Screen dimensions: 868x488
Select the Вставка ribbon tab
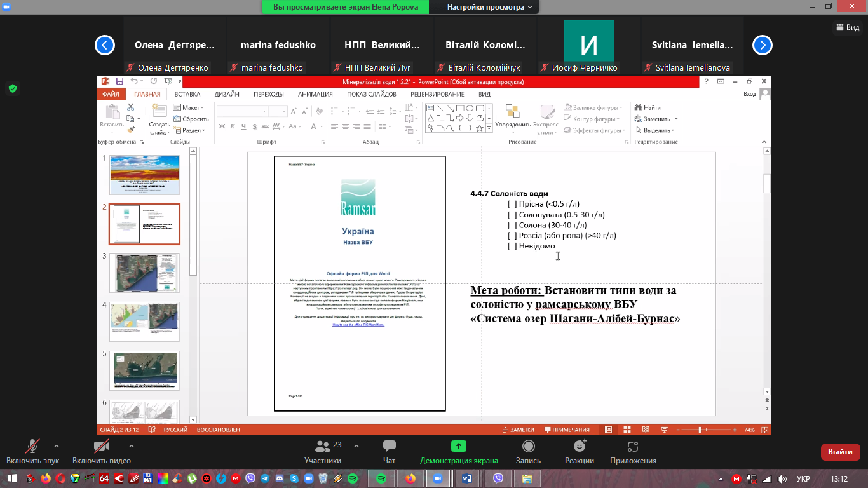tap(187, 94)
